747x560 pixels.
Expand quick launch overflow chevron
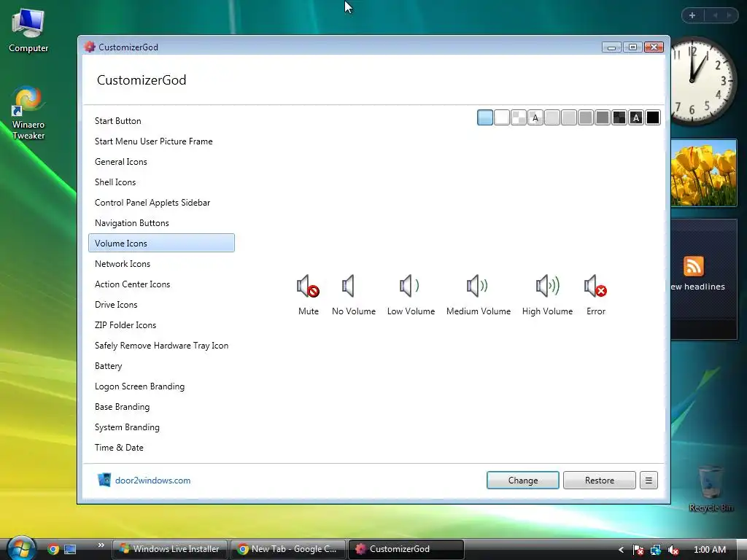pos(101,545)
